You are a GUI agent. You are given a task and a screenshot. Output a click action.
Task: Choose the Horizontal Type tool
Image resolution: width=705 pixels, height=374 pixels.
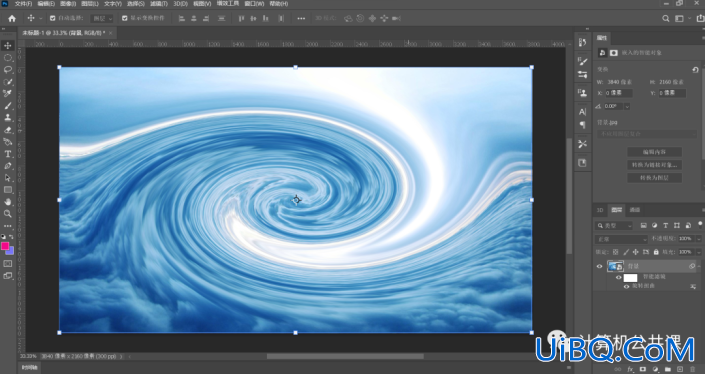click(8, 154)
